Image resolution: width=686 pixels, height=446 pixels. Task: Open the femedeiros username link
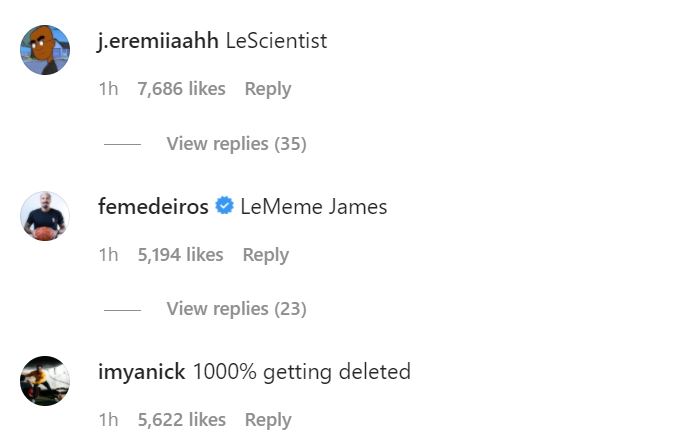153,207
